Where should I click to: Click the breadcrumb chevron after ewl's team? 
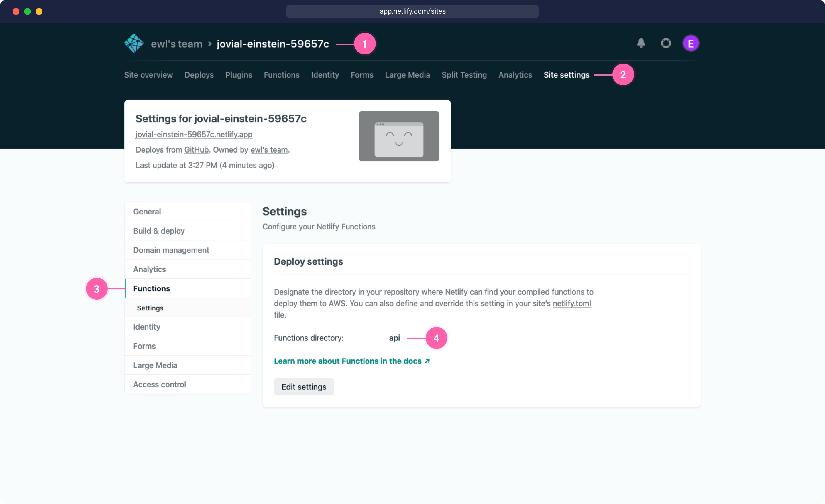[x=210, y=44]
